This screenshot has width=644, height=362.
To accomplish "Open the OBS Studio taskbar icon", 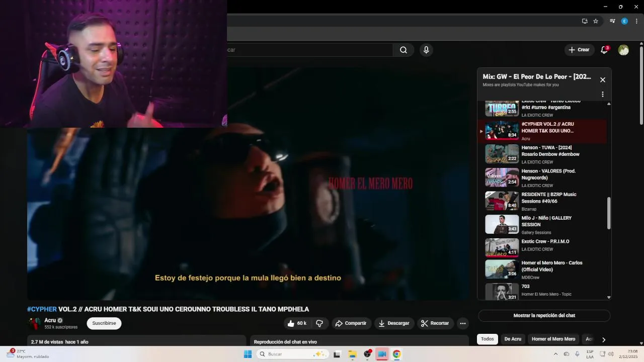I will click(x=367, y=354).
